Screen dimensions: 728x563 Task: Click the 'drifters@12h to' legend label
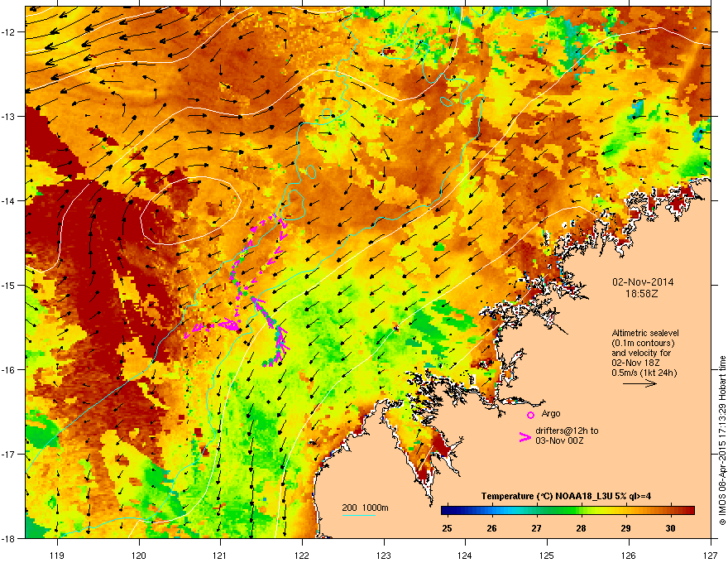pos(567,431)
